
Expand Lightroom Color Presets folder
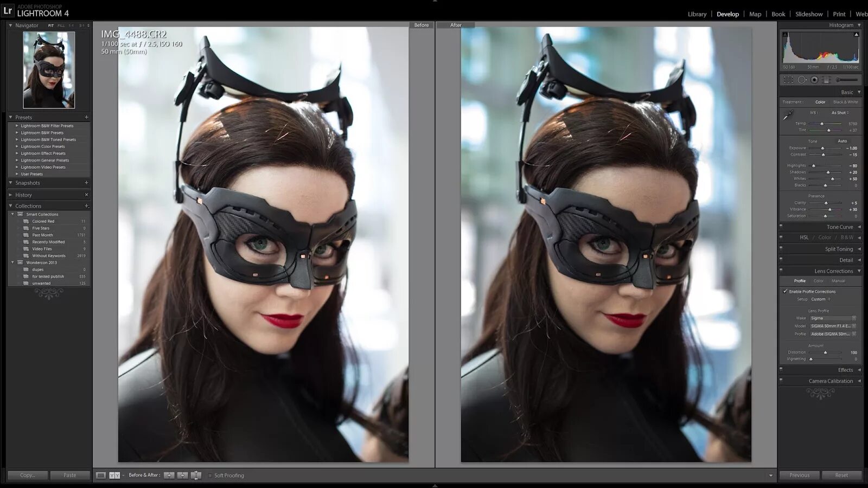pyautogui.click(x=17, y=146)
